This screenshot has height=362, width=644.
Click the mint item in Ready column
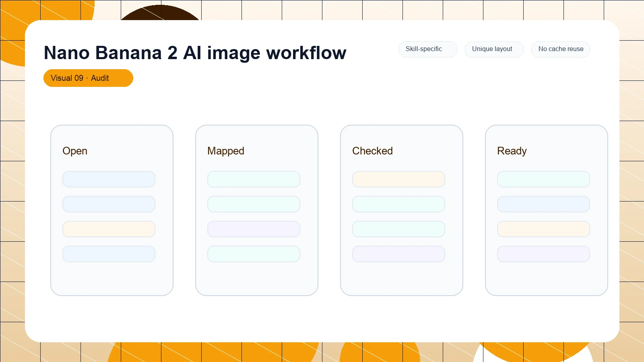coord(543,179)
